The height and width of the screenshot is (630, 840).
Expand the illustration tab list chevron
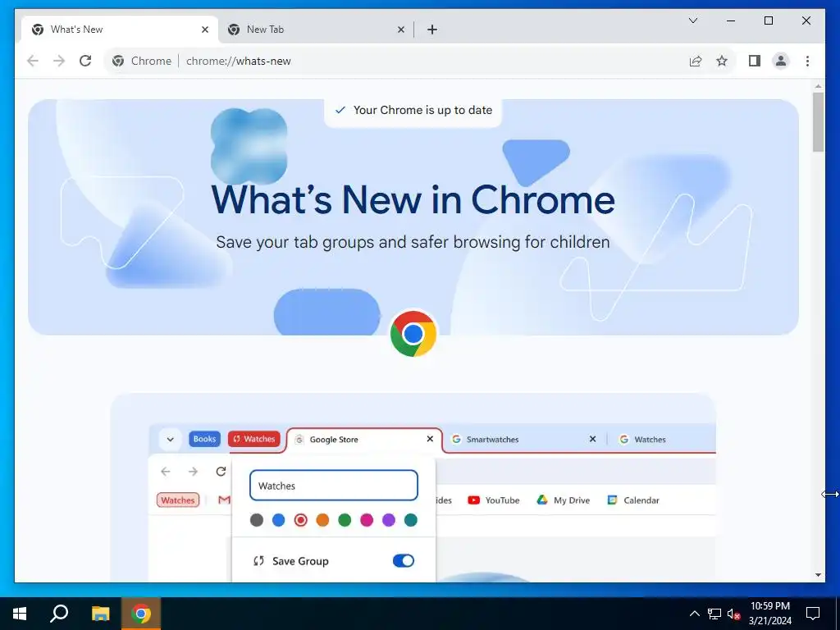click(170, 440)
